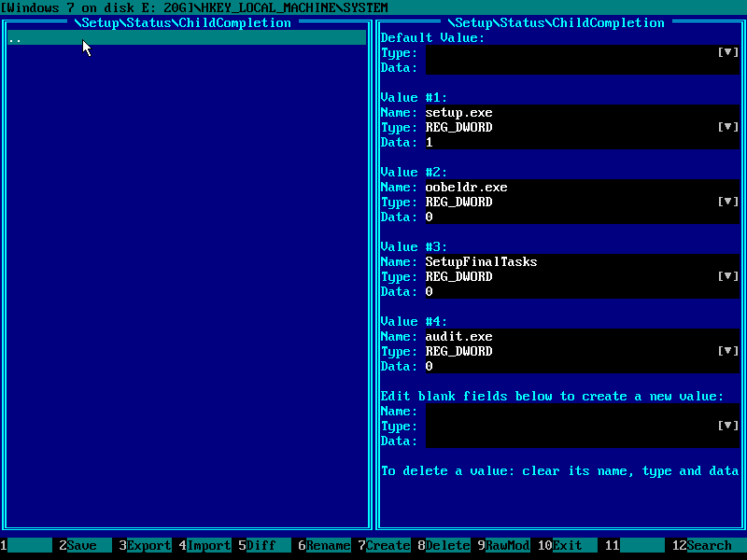Edit the data field of audit.exe
Screen dimensions: 747x560
pos(582,366)
